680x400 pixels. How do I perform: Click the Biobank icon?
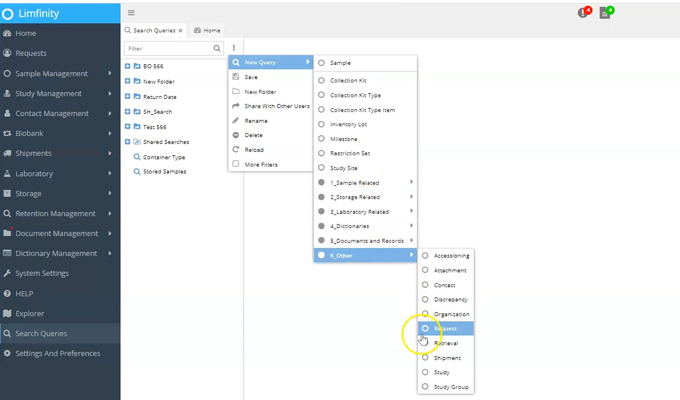[7, 133]
